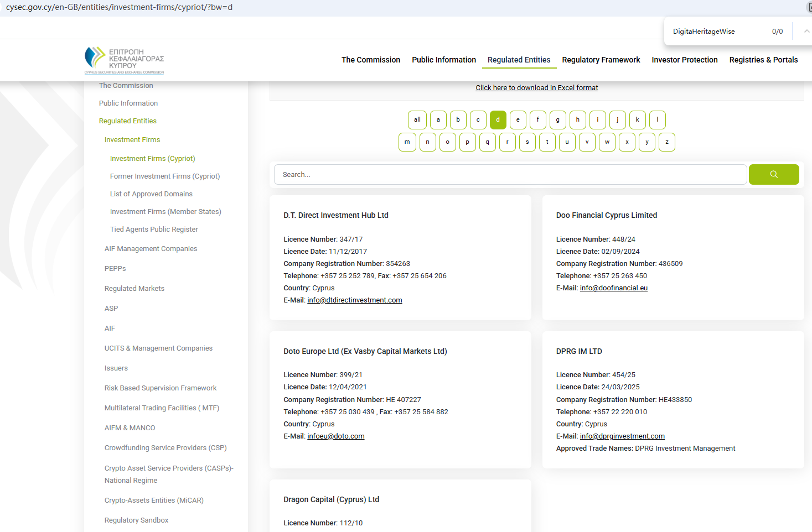The width and height of the screenshot is (812, 532).
Task: Open the infoeu@doto.com email link
Action: click(335, 436)
